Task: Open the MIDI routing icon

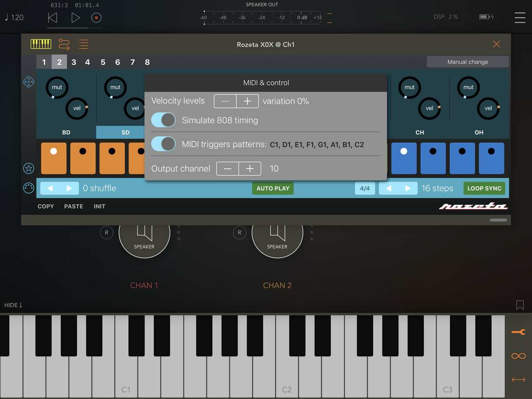Action: pos(64,44)
